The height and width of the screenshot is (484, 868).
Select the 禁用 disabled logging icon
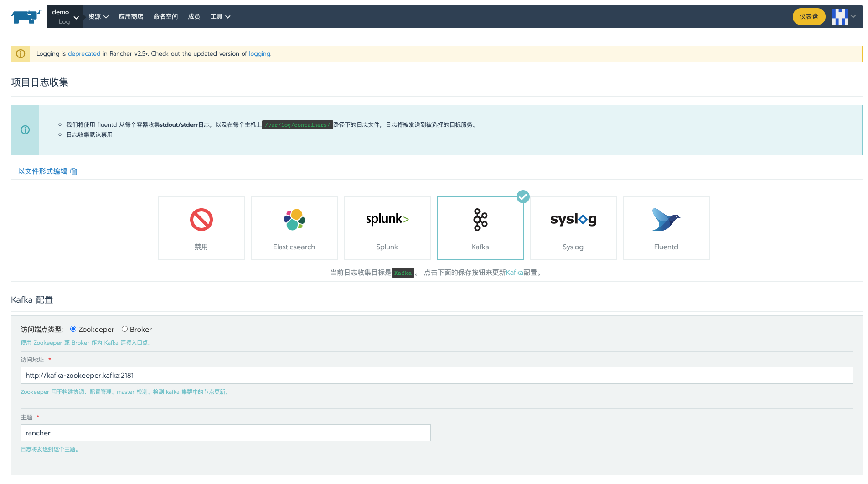(x=201, y=220)
